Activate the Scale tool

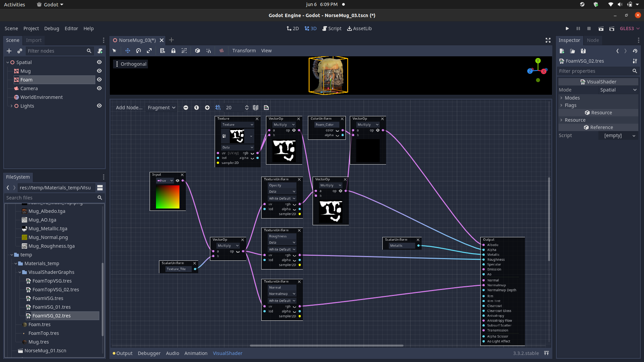click(x=149, y=51)
